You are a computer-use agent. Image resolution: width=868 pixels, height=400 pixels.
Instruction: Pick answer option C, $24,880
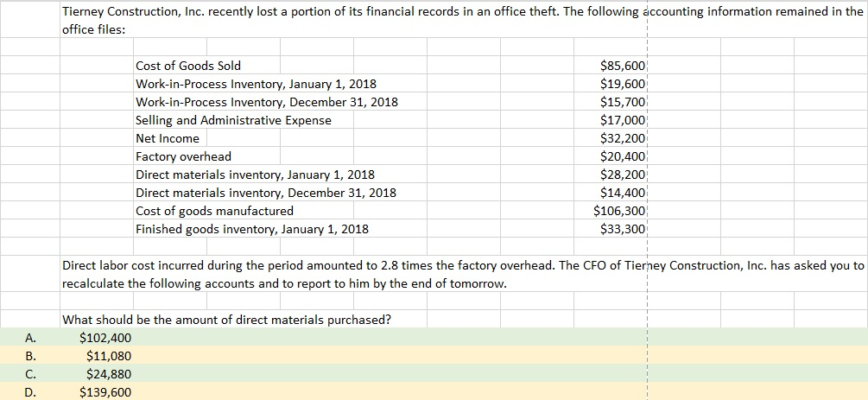[109, 374]
